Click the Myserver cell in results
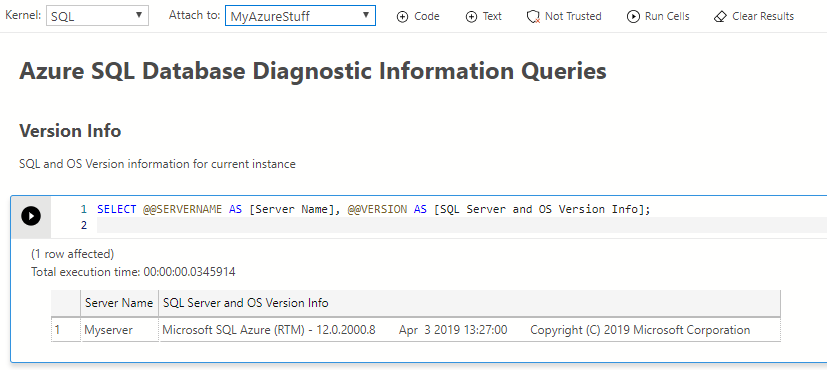This screenshot has width=827, height=370. [119, 330]
